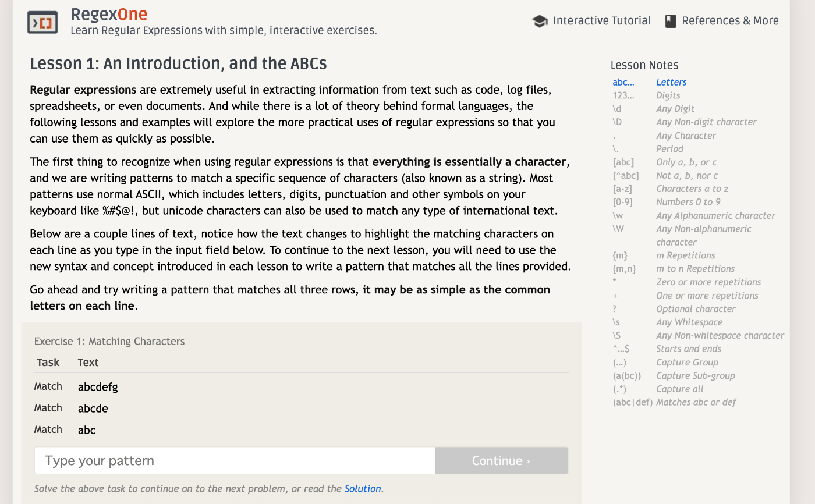The image size is (815, 504).
Task: Open the One or more repetitions note
Action: tap(707, 296)
